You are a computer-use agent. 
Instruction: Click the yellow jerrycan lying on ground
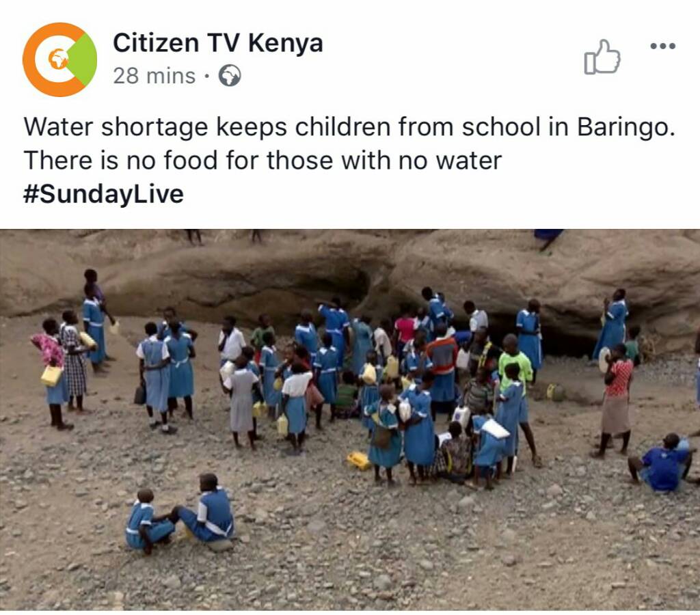tap(358, 461)
